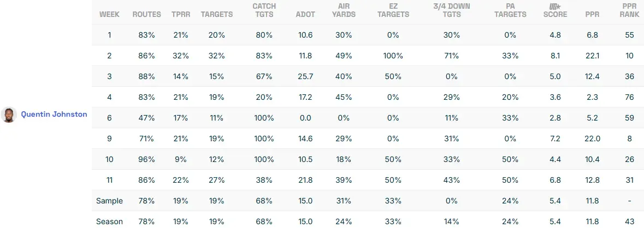Viewport: 644px width, 228px height.
Task: Sort table by ROUTES column header
Action: click(146, 15)
